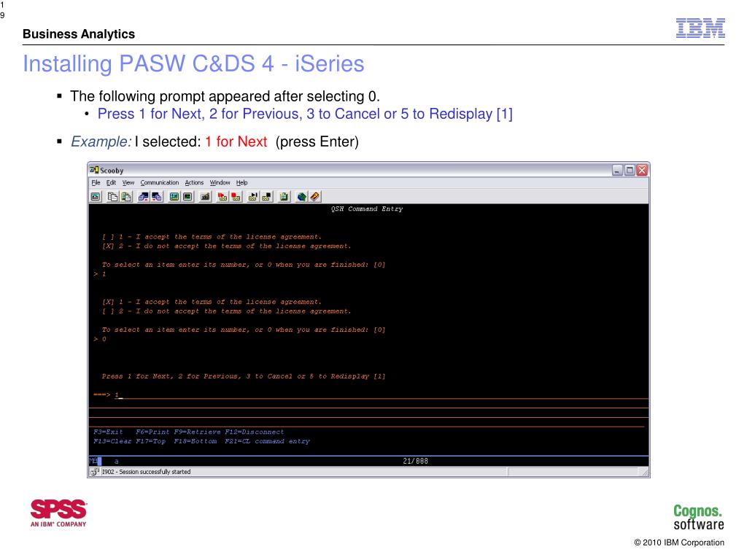
Task: Start macro recording with red play icon
Action: coord(222,197)
